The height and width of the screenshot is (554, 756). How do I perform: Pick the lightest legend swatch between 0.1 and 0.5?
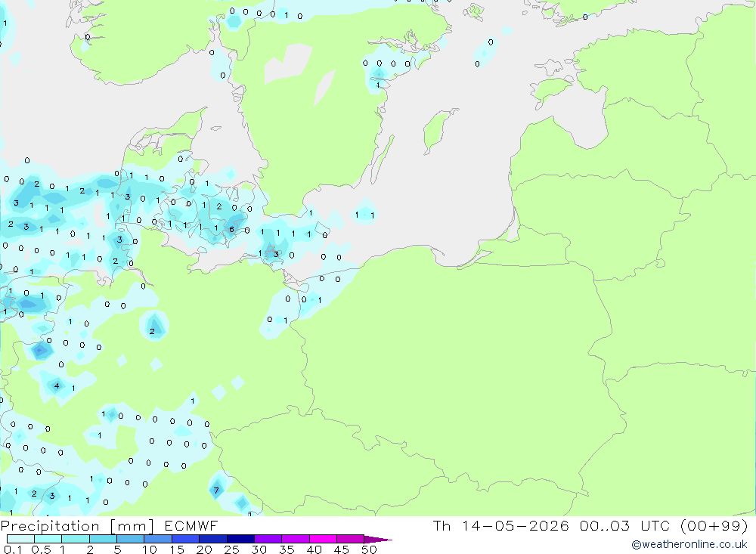point(20,539)
